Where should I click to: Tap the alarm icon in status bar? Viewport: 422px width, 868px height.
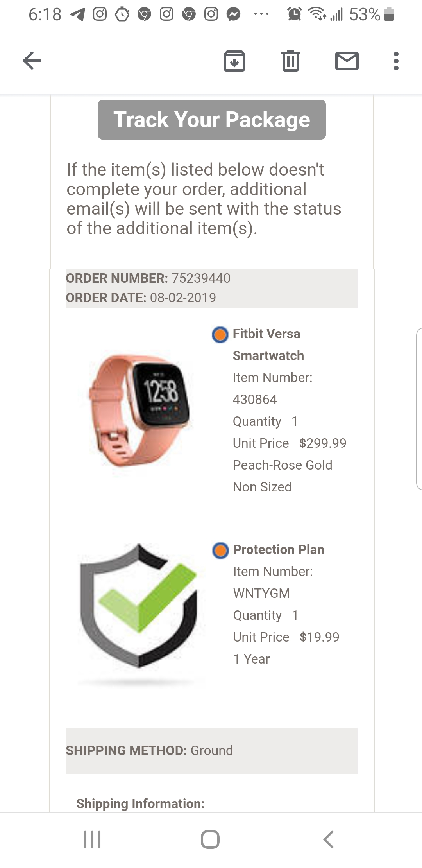[294, 14]
